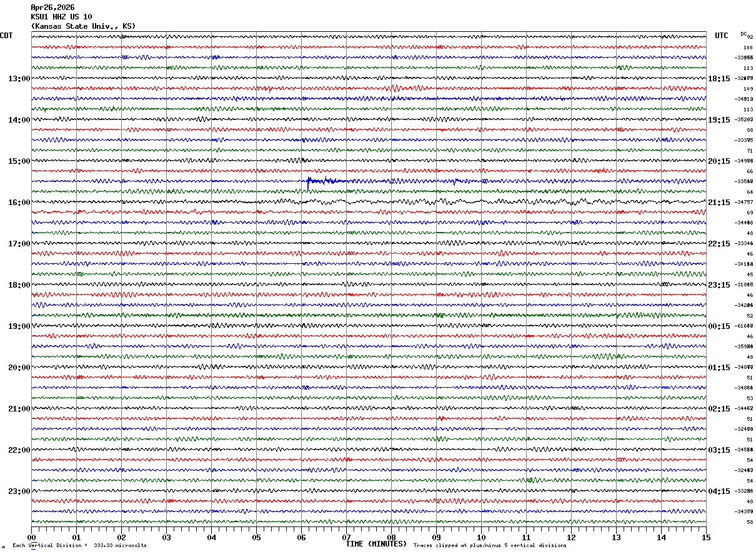Click the 01:15 UTC time label
Screen dimensions: 756x554
click(719, 368)
